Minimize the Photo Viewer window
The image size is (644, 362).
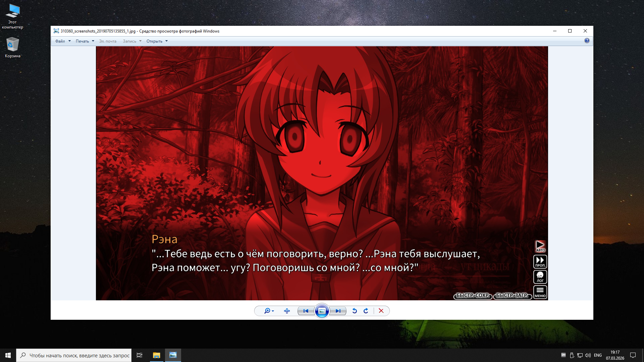[x=555, y=31]
